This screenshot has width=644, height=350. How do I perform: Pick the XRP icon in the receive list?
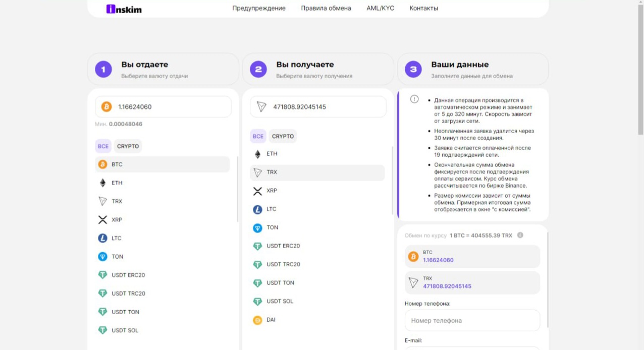(x=257, y=191)
